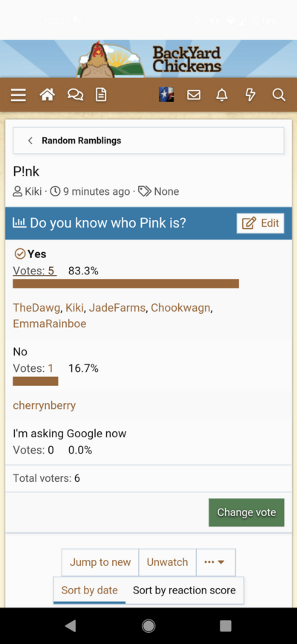Open the articles document icon
Viewport: 297px width, 644px height.
(x=101, y=95)
